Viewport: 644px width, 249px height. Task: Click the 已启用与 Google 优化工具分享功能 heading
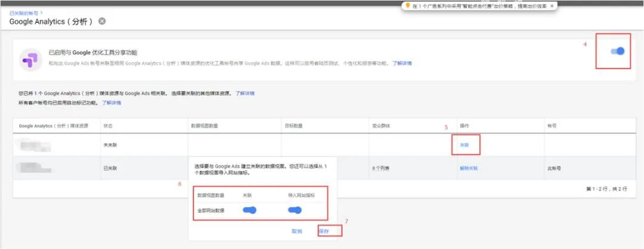(x=93, y=52)
